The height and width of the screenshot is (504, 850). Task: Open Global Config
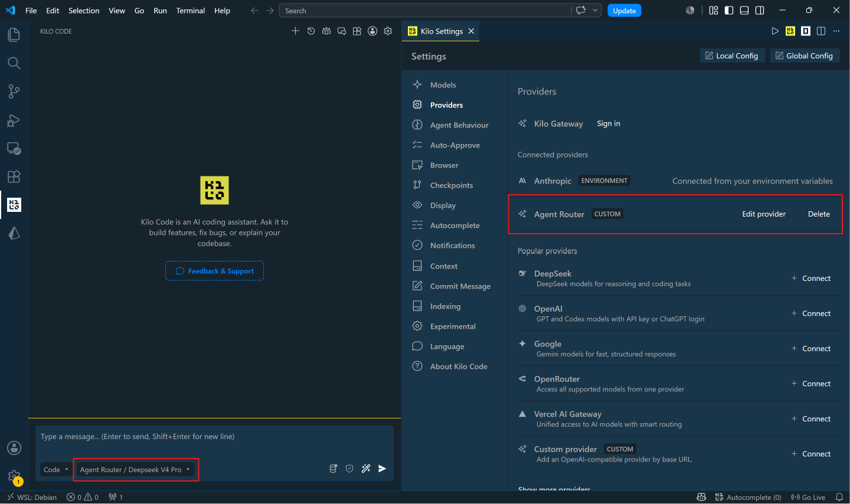point(805,55)
